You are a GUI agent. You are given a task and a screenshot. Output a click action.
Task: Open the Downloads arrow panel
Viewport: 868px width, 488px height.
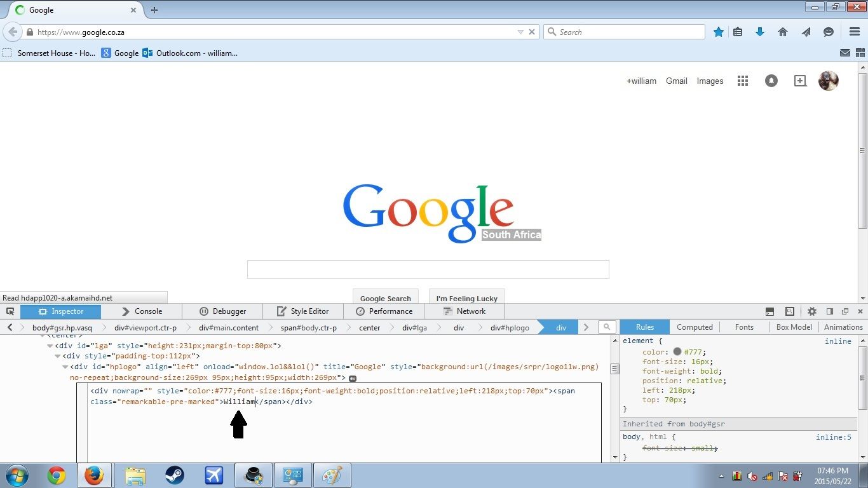760,32
